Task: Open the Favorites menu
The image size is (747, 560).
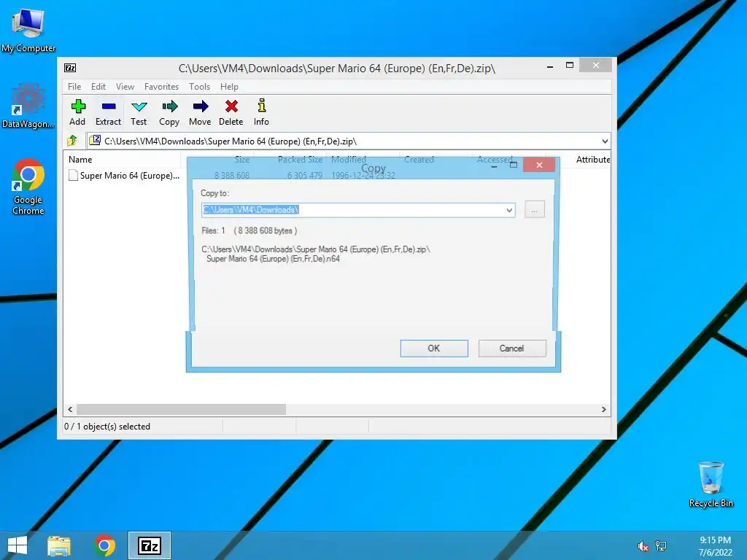Action: (161, 87)
